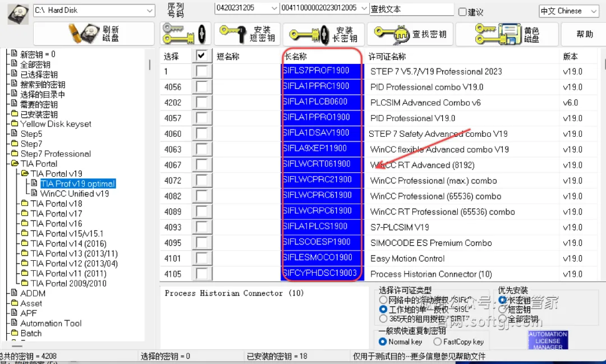Select network floating license SIFL radio
606x364 pixels.
click(x=383, y=300)
